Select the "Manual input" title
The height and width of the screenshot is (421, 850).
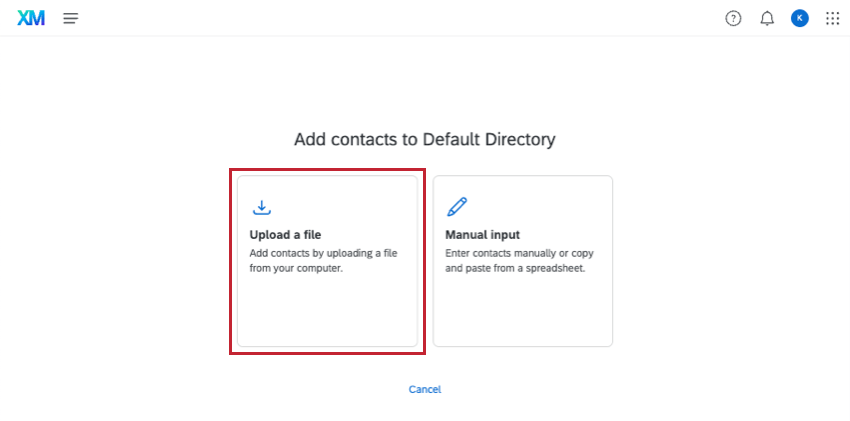(482, 235)
